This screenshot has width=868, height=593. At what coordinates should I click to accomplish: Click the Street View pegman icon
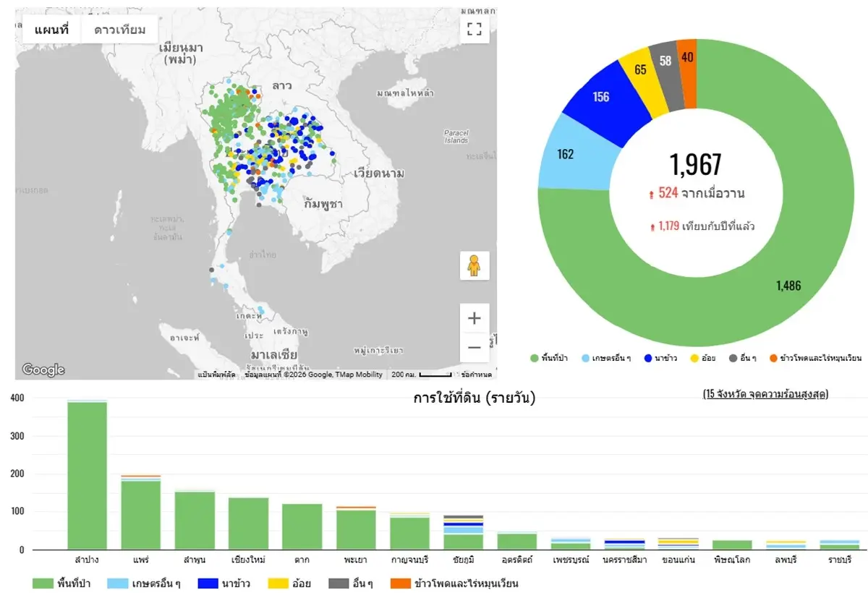pyautogui.click(x=474, y=266)
